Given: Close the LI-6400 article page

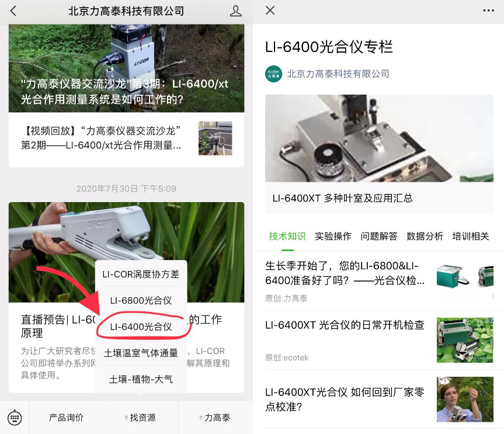Looking at the screenshot, I should 270,11.
